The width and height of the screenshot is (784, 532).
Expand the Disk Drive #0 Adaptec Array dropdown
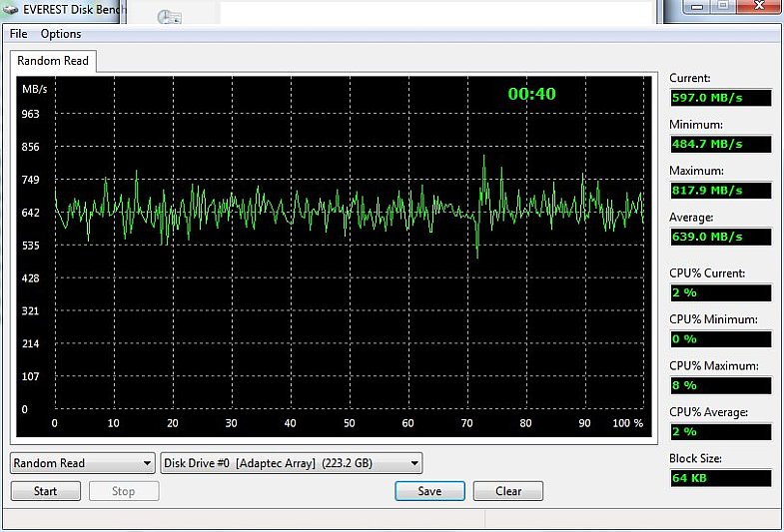pos(292,463)
